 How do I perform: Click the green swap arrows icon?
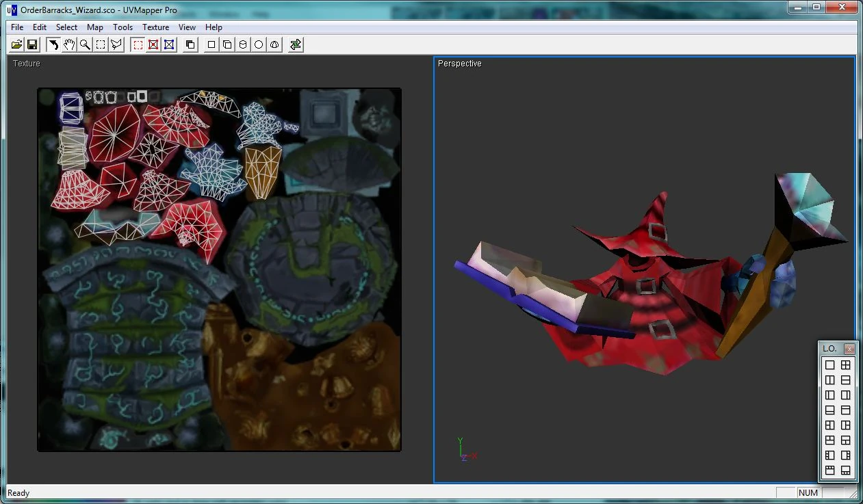[296, 44]
